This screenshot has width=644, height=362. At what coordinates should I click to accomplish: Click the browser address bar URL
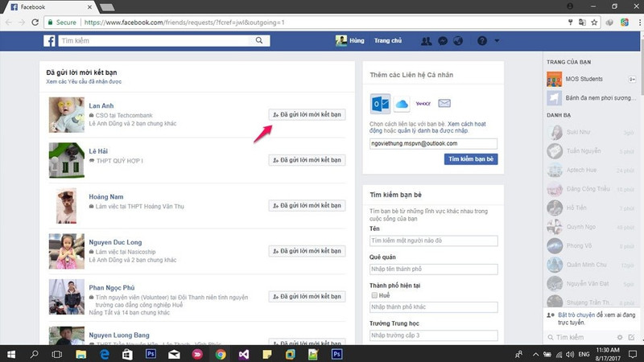(x=184, y=23)
